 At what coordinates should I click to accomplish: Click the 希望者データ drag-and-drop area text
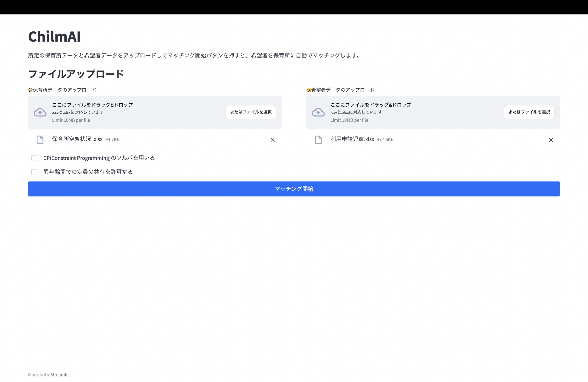(371, 105)
